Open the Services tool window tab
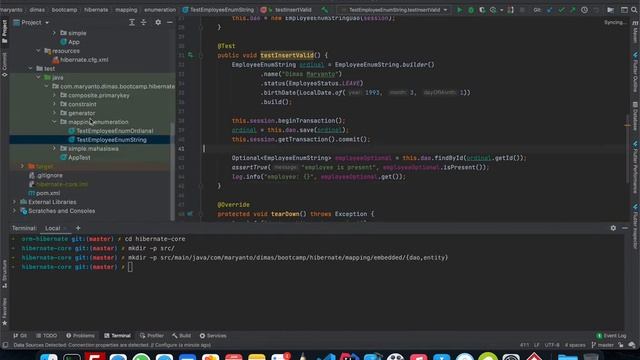Screen dimensions: 640x360 [x=213, y=336]
